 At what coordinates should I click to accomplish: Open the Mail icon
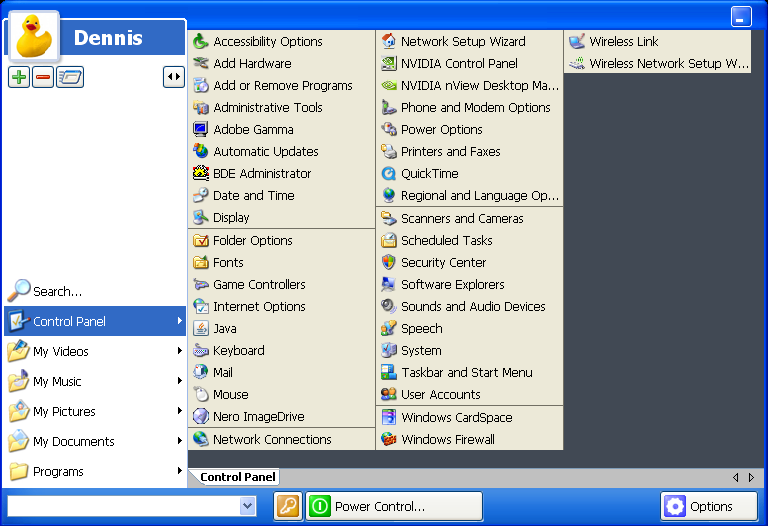click(201, 372)
